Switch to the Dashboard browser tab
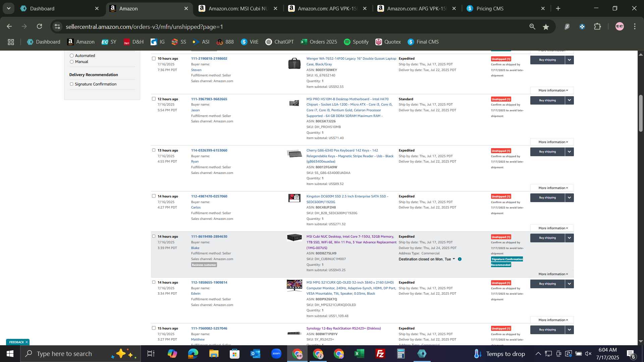This screenshot has width=644, height=362. [60, 9]
